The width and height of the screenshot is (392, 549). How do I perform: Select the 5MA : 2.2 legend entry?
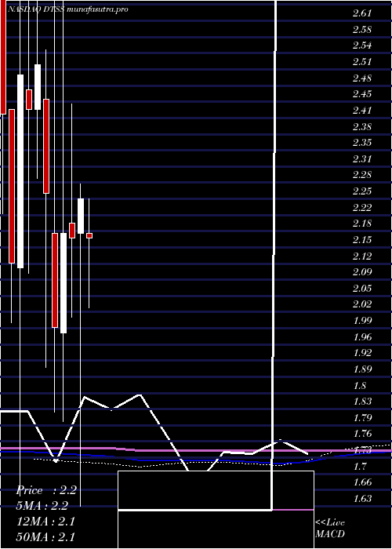42,506
